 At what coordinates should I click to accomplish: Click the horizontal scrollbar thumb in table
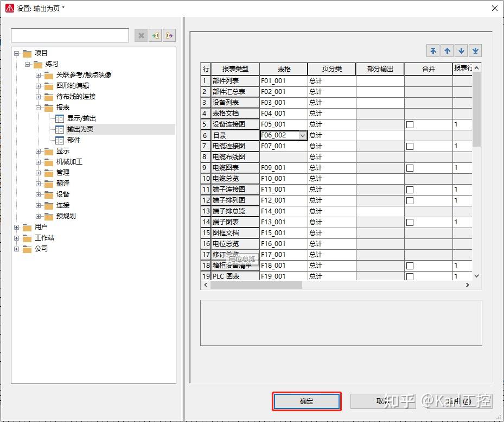[x=256, y=285]
